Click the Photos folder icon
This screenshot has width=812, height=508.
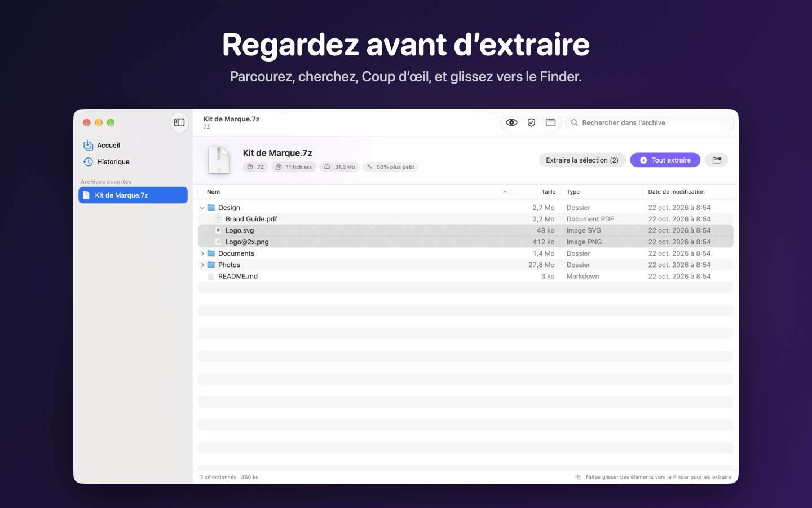211,265
